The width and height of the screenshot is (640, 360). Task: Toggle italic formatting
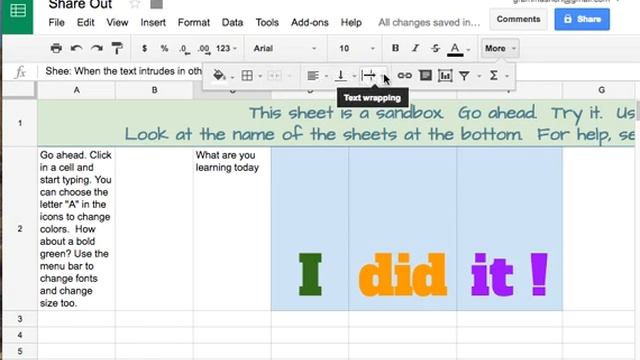[x=415, y=48]
